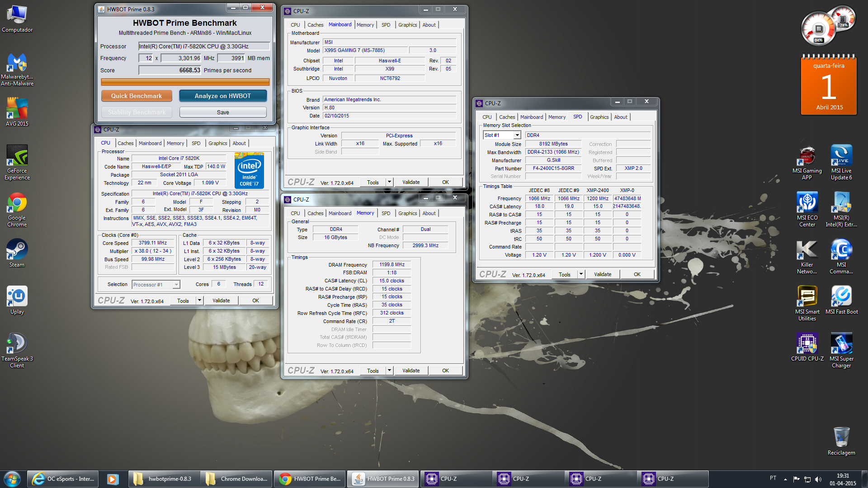Screen dimensions: 868x488
Task: Click the network icon in system tray
Action: click(807, 479)
